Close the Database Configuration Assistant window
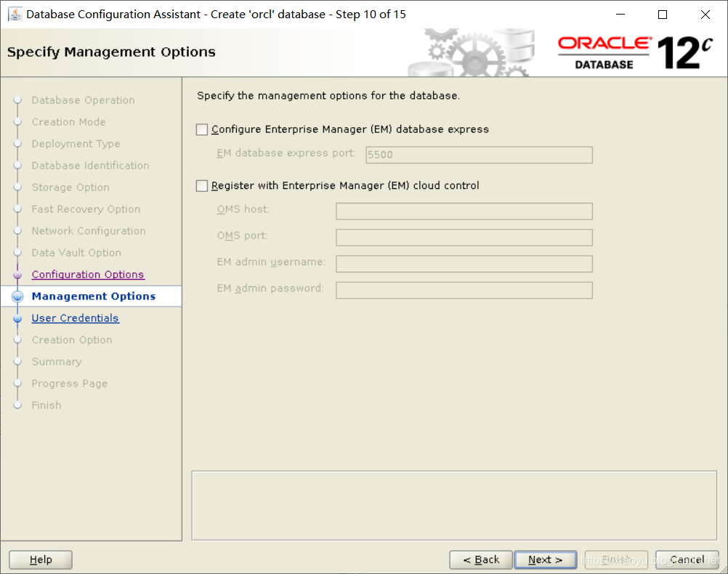 [705, 15]
